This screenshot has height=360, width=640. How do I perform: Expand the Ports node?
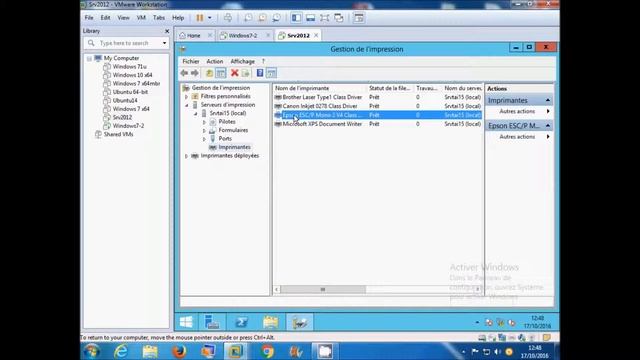(x=204, y=139)
